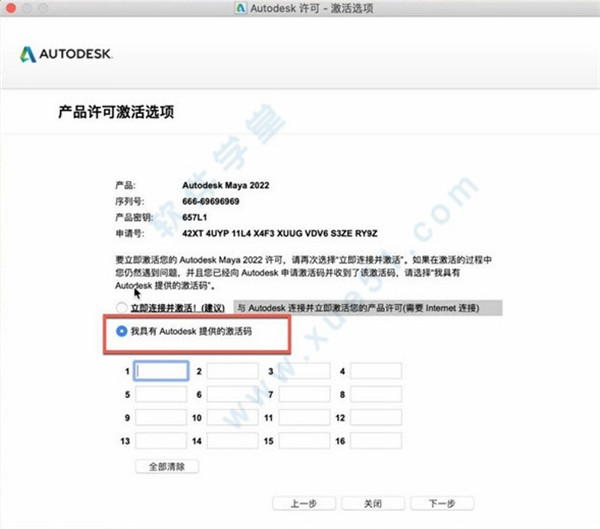Click activation code field 9
The image size is (600, 529).
(x=161, y=418)
